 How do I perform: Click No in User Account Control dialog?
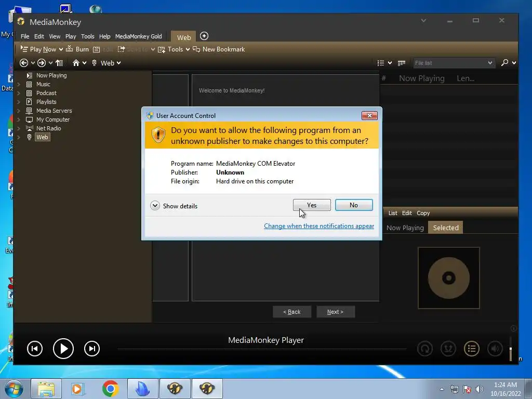tap(353, 205)
